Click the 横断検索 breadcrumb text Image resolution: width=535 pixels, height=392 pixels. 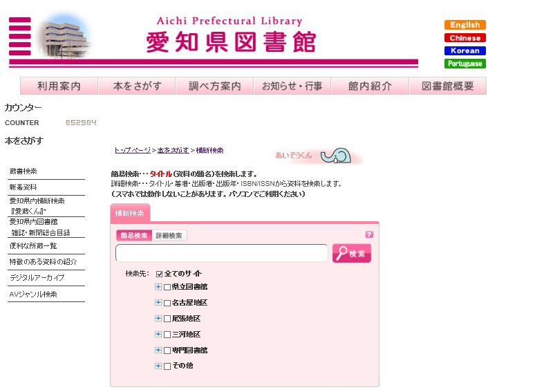[x=210, y=150]
